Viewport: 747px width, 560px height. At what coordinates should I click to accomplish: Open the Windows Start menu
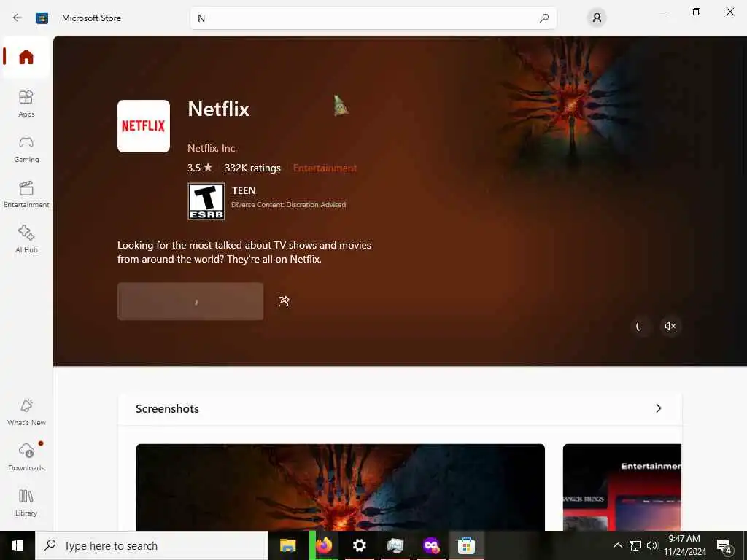pyautogui.click(x=18, y=545)
